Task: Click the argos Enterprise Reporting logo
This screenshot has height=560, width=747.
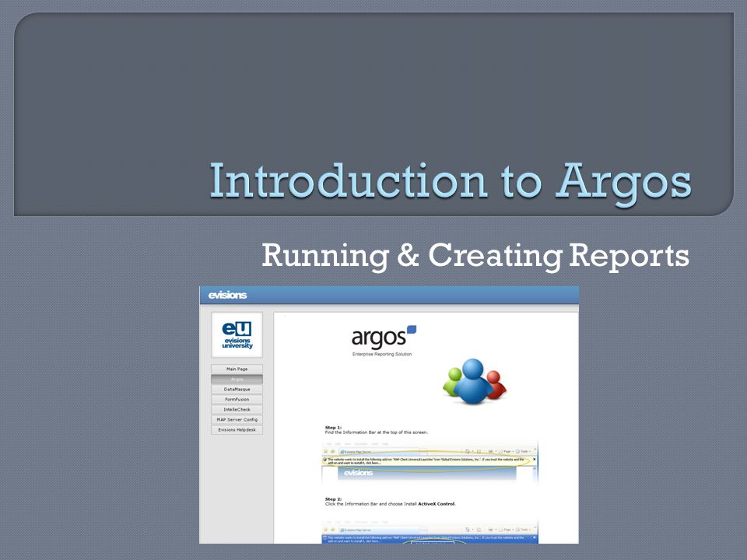Action: 384,341
